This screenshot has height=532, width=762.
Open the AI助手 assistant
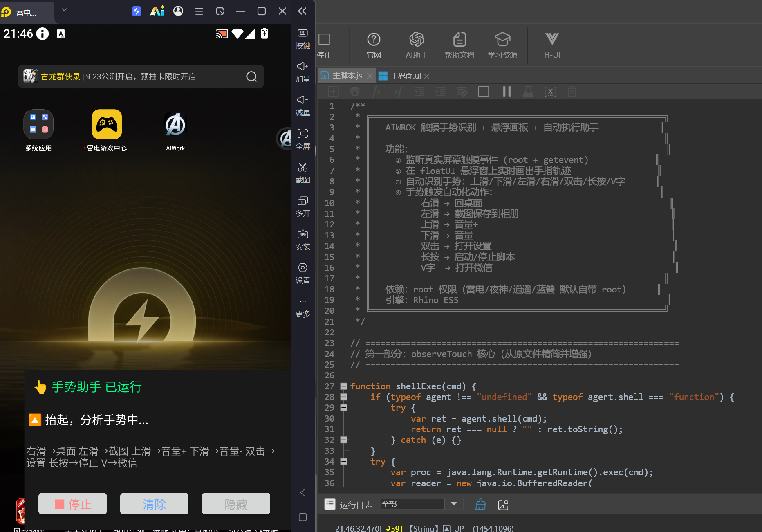(x=417, y=45)
